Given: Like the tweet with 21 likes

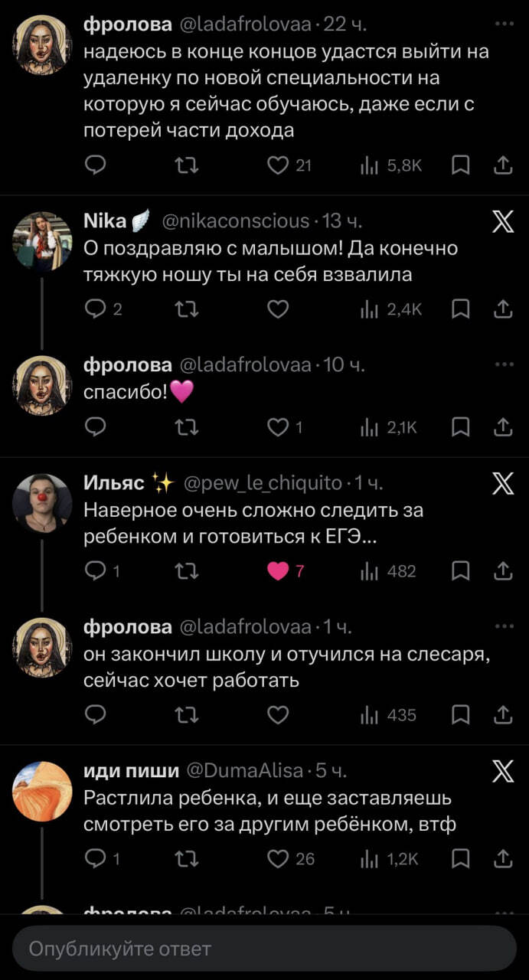Looking at the screenshot, I should [x=278, y=165].
